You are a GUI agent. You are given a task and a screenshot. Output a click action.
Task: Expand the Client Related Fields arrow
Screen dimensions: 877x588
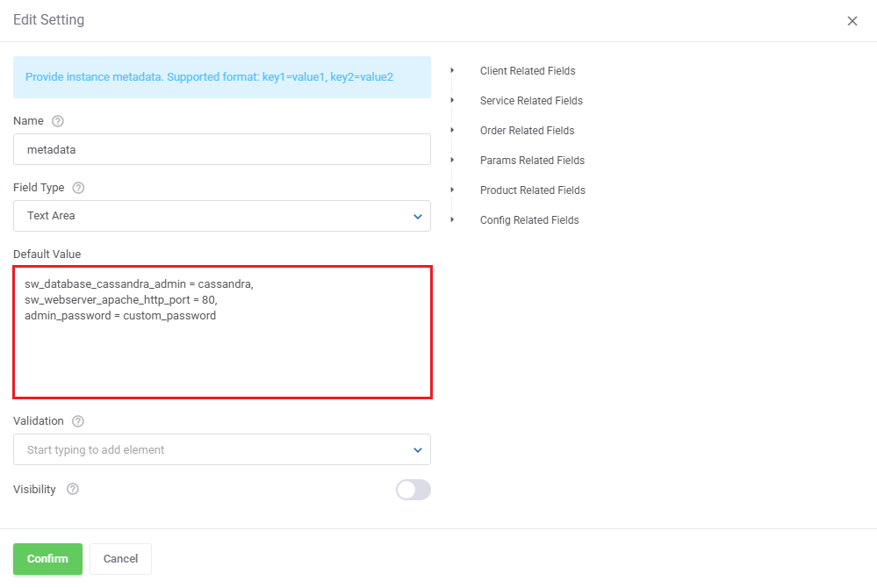coord(453,70)
